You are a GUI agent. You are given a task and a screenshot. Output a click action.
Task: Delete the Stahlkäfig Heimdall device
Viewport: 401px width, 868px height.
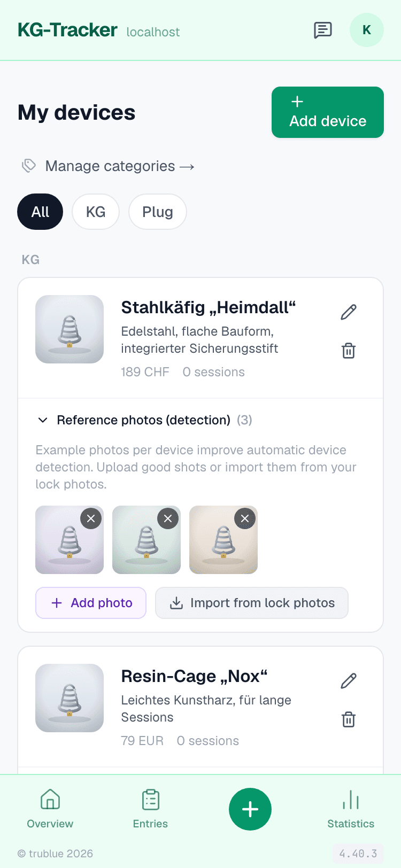[349, 351]
